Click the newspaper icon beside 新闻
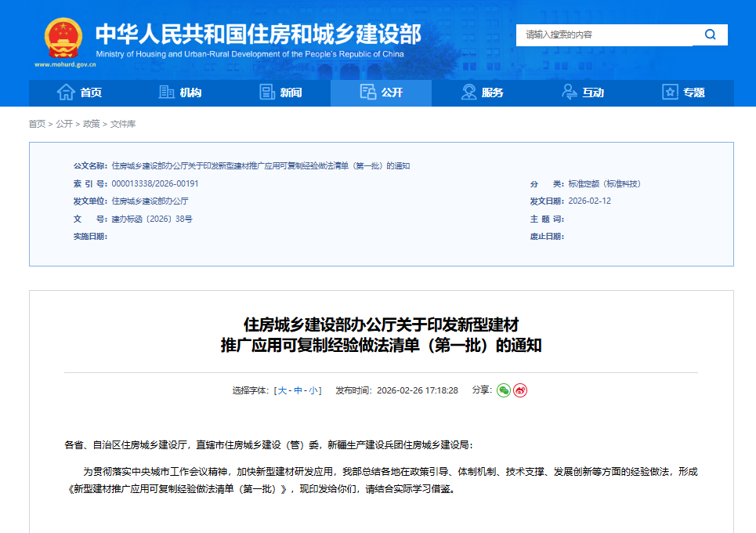The image size is (756, 533). click(x=267, y=92)
